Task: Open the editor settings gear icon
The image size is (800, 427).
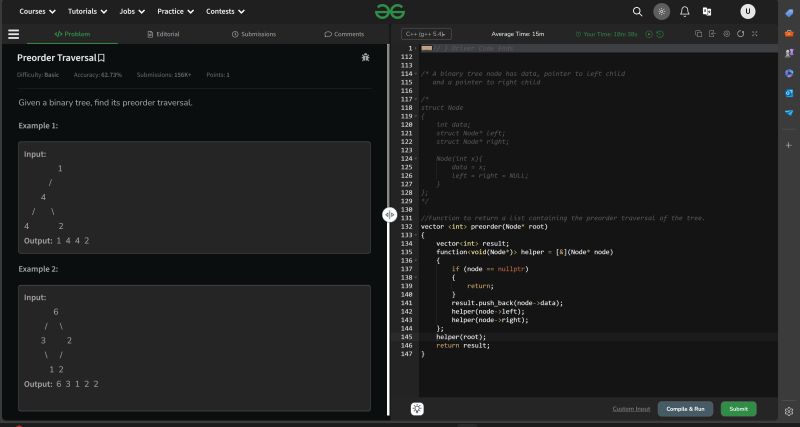Action: tap(725, 34)
